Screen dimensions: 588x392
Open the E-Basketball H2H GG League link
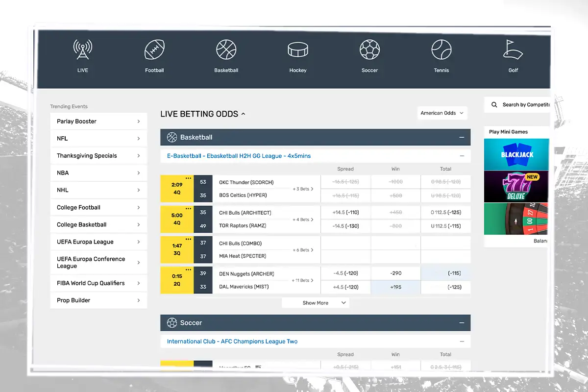239,156
